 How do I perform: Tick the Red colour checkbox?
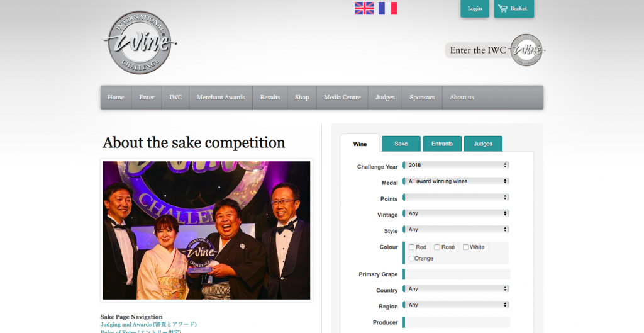pyautogui.click(x=412, y=247)
